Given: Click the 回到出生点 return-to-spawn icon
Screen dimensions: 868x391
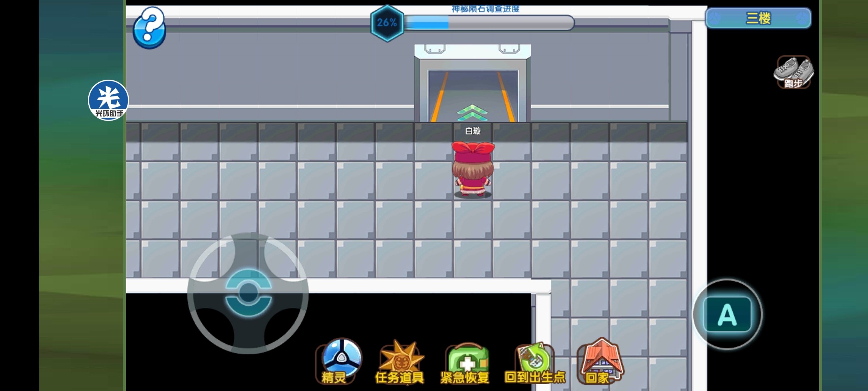Looking at the screenshot, I should click(x=535, y=363).
